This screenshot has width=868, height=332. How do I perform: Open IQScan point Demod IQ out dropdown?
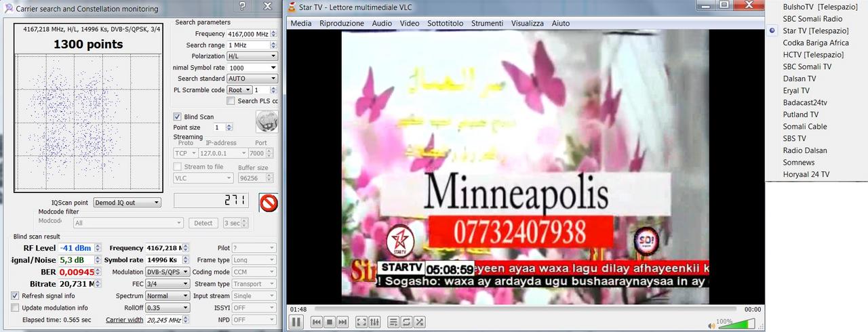click(127, 203)
